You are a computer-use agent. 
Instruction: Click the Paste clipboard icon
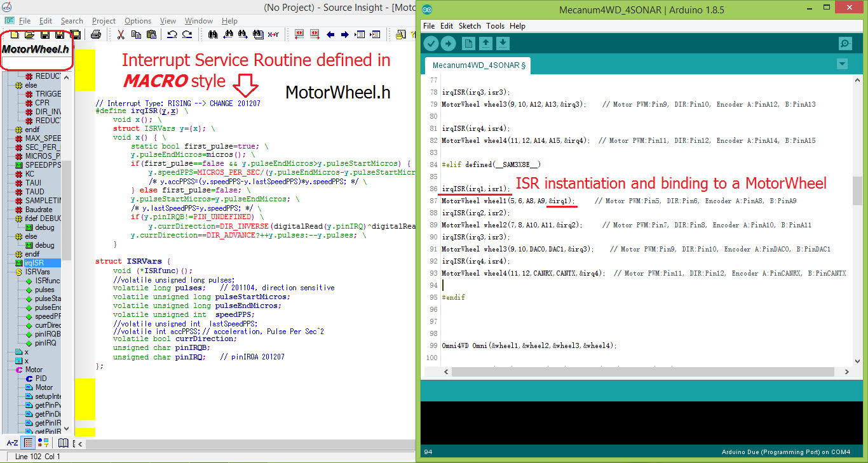pyautogui.click(x=151, y=35)
